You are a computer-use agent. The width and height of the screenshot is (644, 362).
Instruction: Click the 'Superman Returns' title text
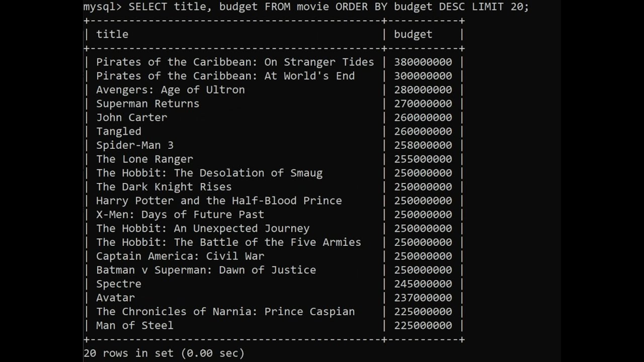tap(147, 104)
